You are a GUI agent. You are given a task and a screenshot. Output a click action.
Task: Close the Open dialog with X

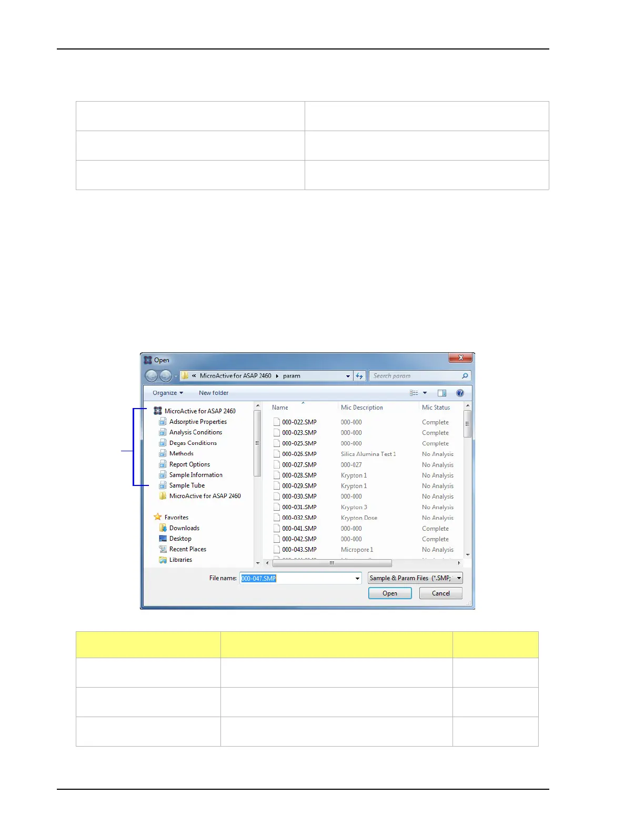[x=460, y=358]
